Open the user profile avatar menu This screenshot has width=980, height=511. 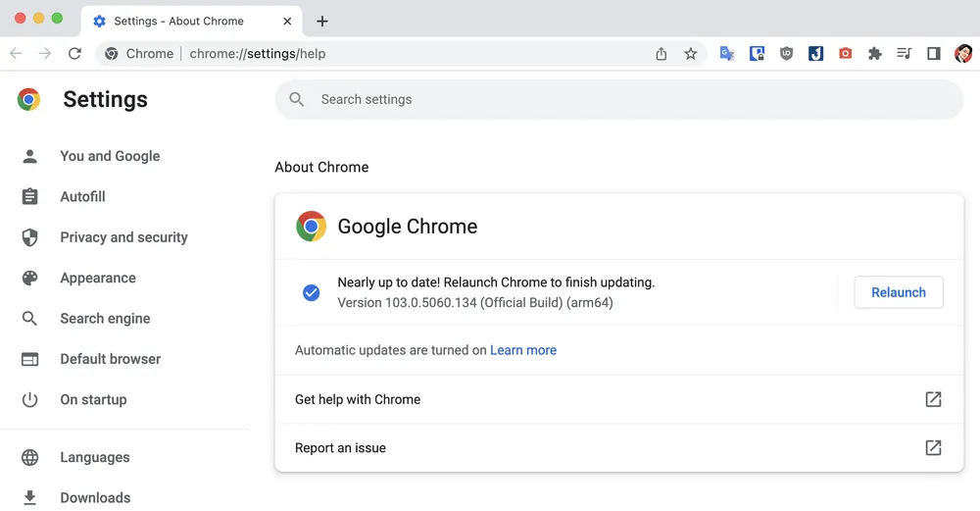(x=963, y=54)
